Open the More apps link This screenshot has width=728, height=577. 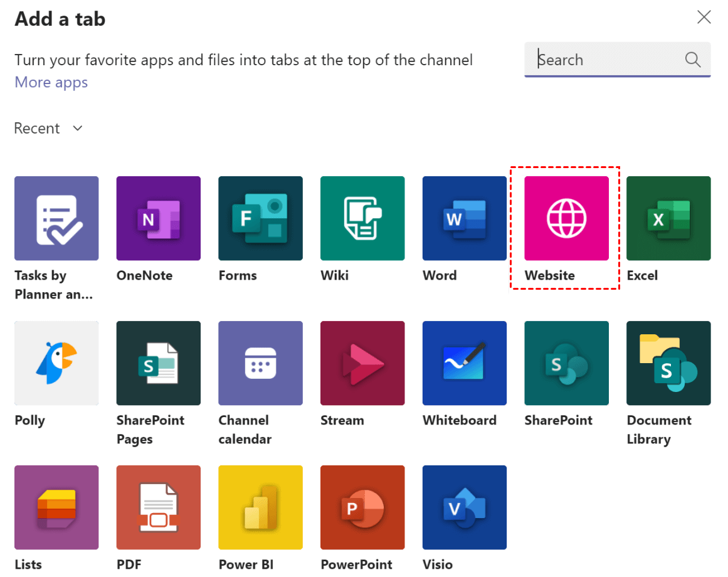tap(51, 82)
